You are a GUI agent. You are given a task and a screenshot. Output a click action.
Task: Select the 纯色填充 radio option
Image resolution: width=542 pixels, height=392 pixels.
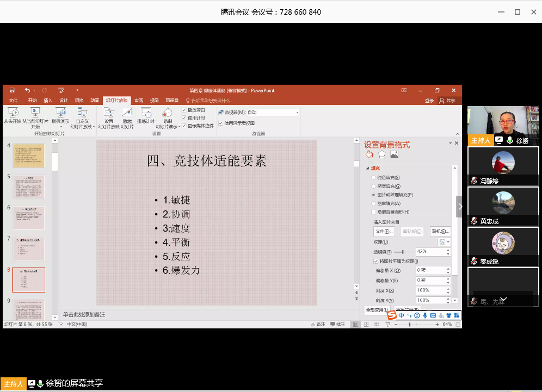tap(373, 178)
